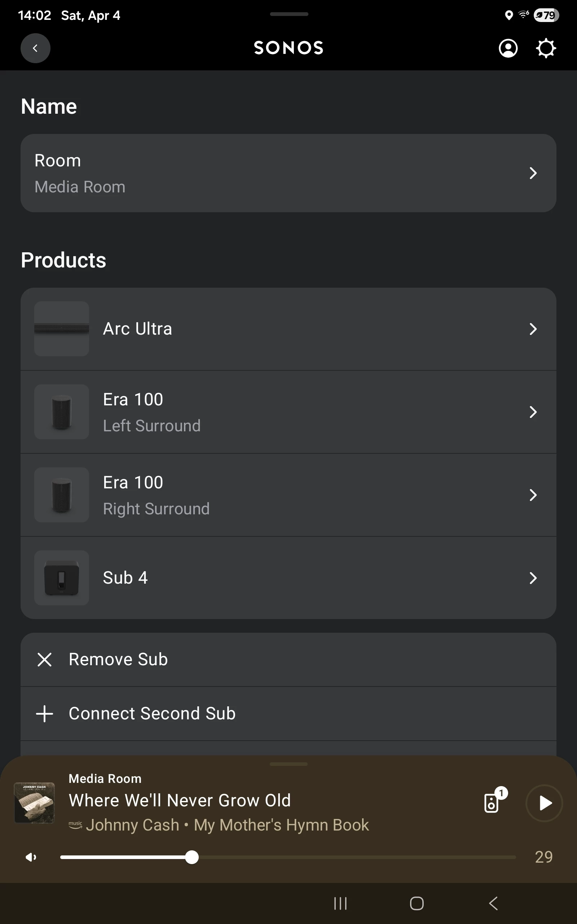577x924 pixels.
Task: Select the Connect Second Sub option
Action: (x=152, y=714)
